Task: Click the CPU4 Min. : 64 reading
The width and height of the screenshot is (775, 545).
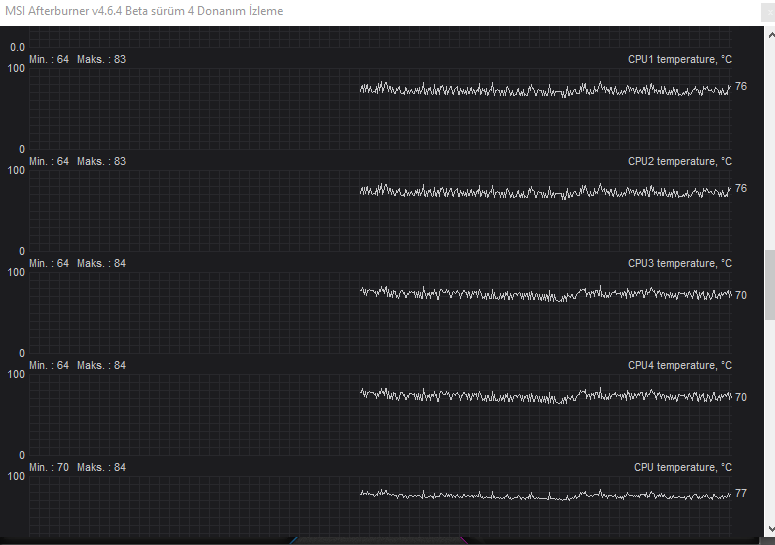Action: coord(49,366)
